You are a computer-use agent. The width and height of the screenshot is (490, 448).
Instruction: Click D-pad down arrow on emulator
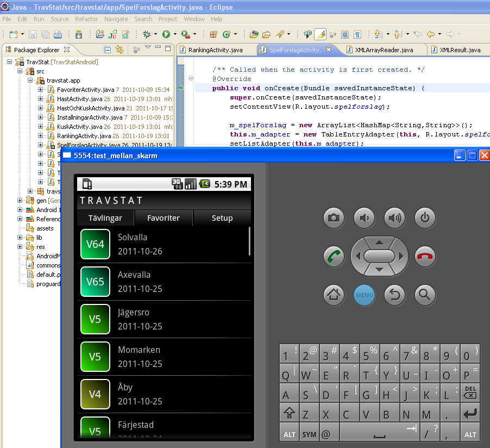[x=379, y=270]
